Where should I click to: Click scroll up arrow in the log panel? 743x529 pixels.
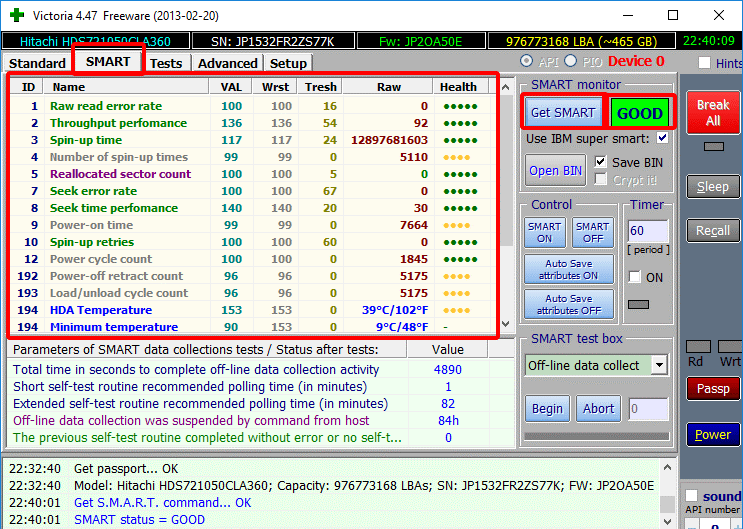tap(667, 467)
